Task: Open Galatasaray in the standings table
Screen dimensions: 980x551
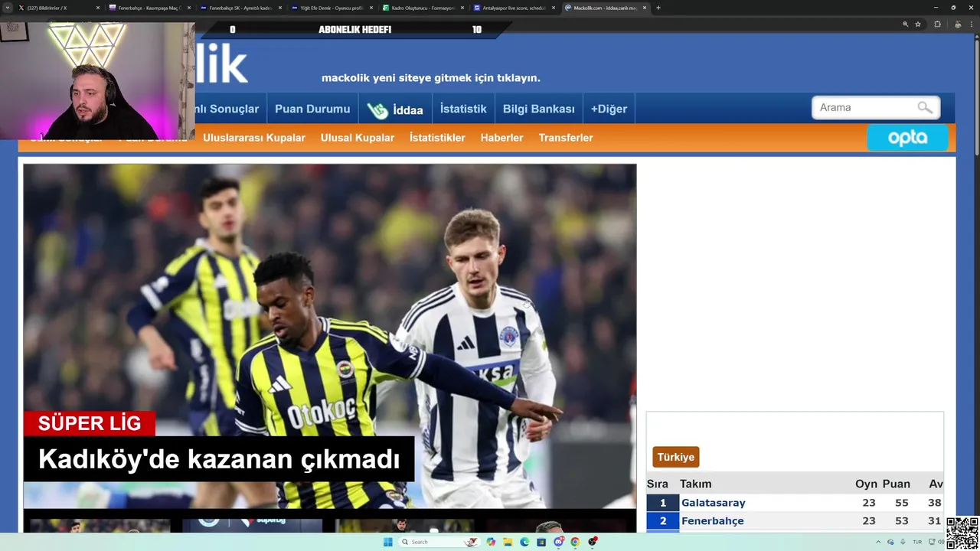Action: tap(714, 503)
